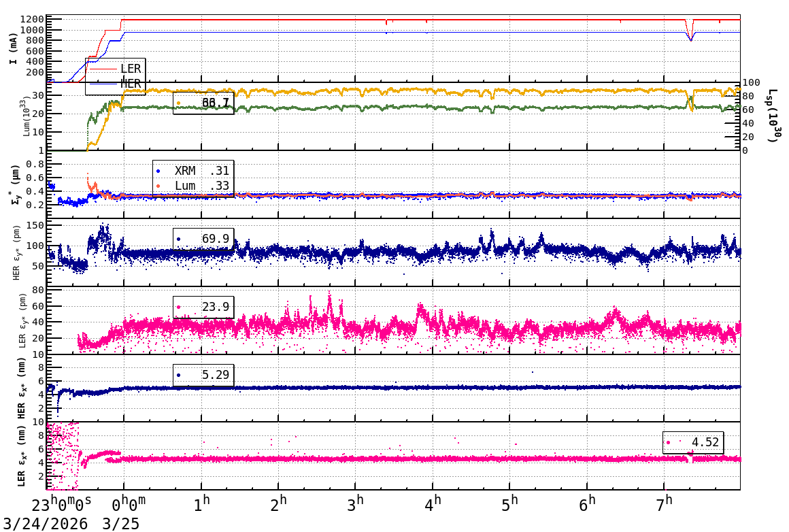
Task: Click the 5.29 legend value box
Action: click(203, 375)
